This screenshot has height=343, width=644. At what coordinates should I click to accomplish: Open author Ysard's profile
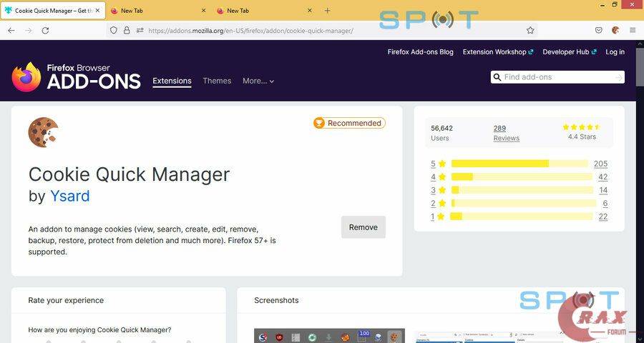(x=70, y=196)
